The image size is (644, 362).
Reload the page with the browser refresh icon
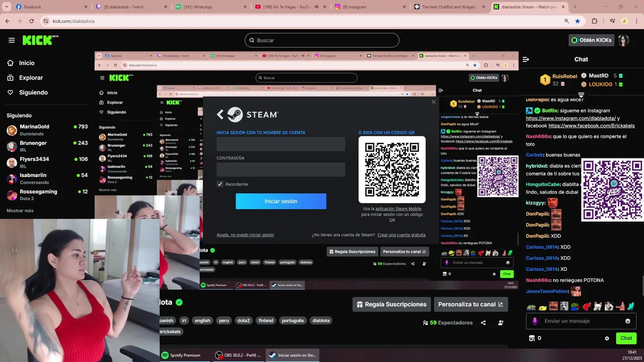point(32,21)
